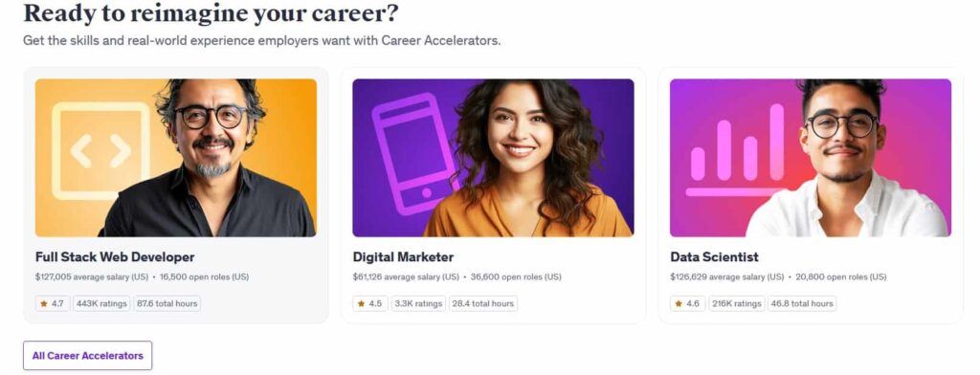Select the Full Stack Web Developer title

pyautogui.click(x=115, y=257)
